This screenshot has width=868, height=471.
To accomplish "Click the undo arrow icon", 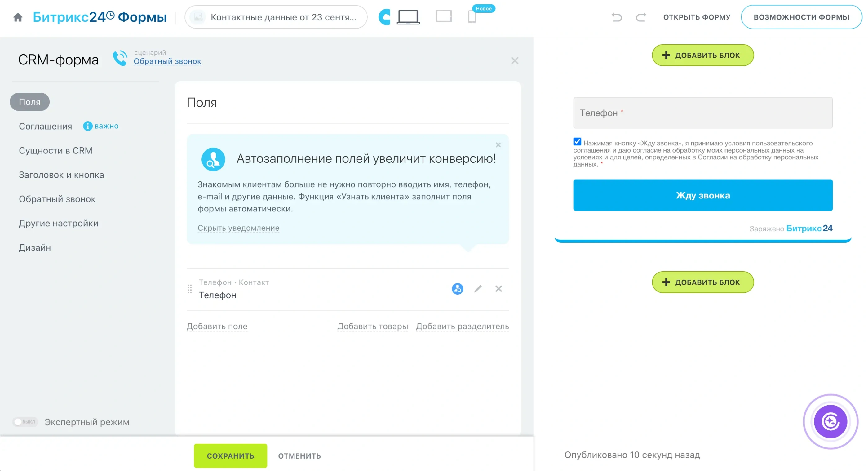I will click(616, 17).
